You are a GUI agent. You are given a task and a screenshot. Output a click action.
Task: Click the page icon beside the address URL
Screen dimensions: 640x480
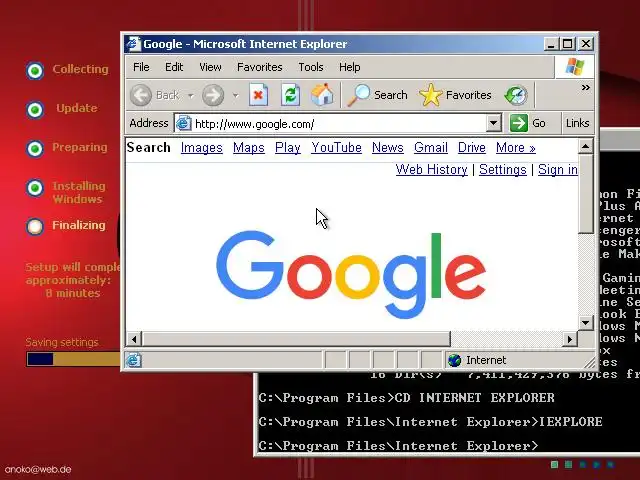[x=184, y=123]
